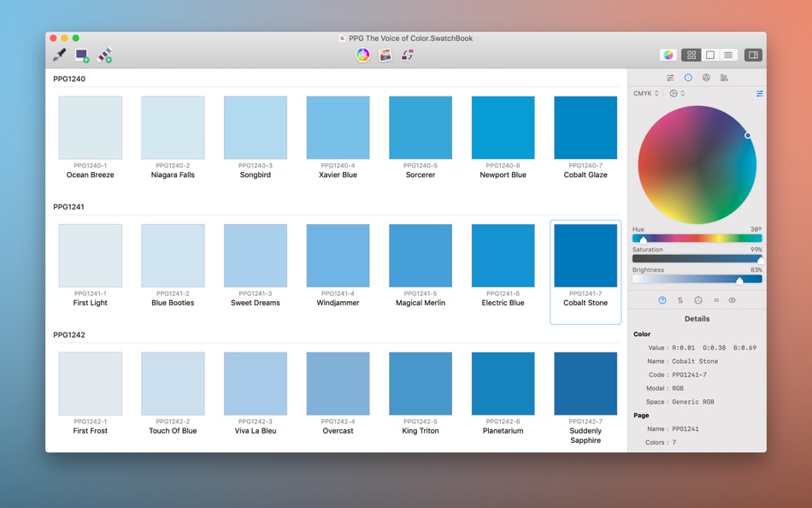Select the eyedropper color picker tool
This screenshot has height=508, width=812.
click(x=60, y=56)
